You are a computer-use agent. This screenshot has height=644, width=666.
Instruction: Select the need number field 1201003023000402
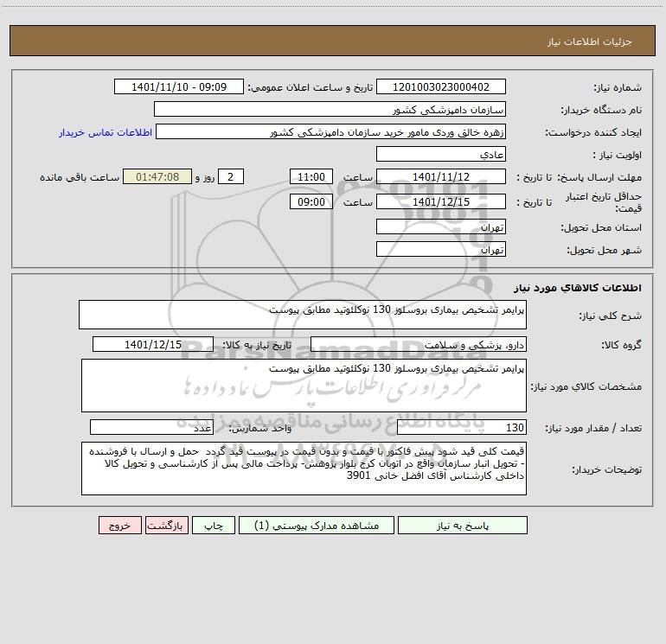pyautogui.click(x=441, y=86)
